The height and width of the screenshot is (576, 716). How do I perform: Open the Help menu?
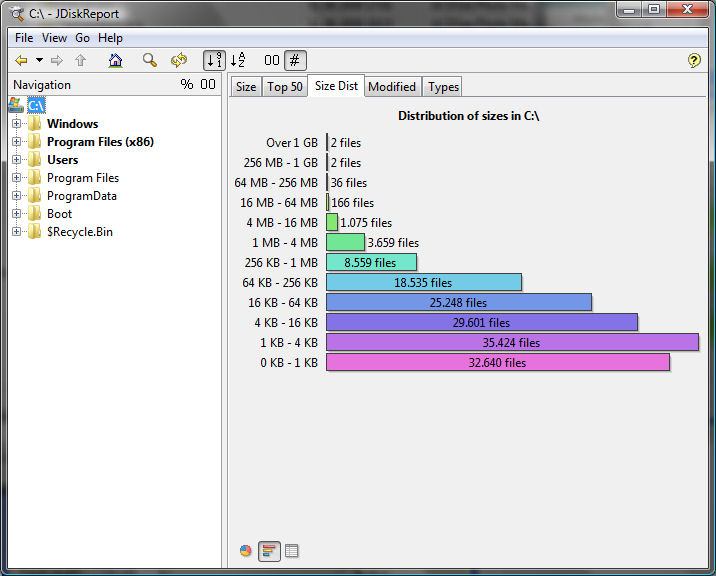pos(110,38)
